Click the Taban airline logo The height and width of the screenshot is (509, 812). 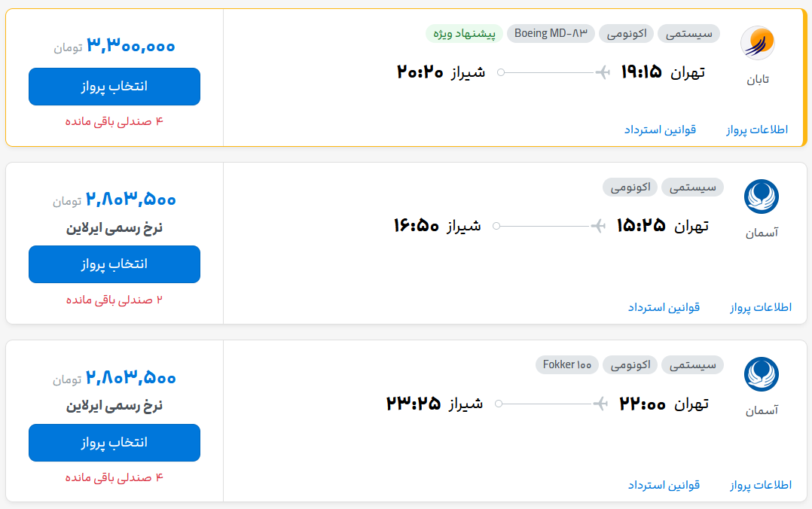click(757, 44)
